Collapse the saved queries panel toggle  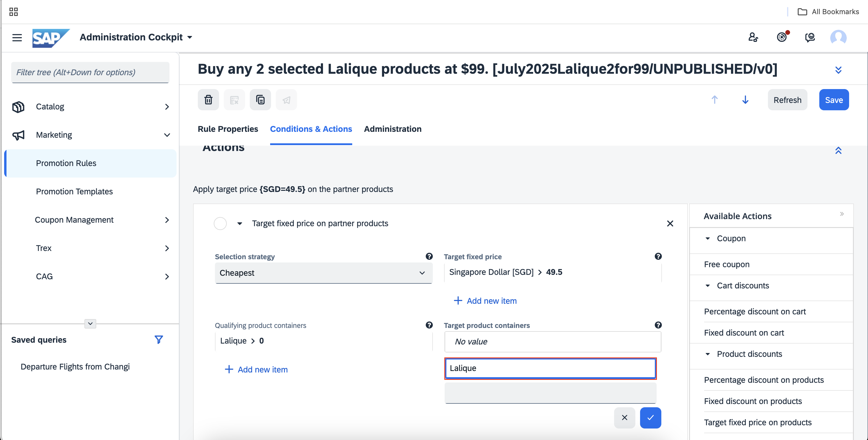click(90, 324)
